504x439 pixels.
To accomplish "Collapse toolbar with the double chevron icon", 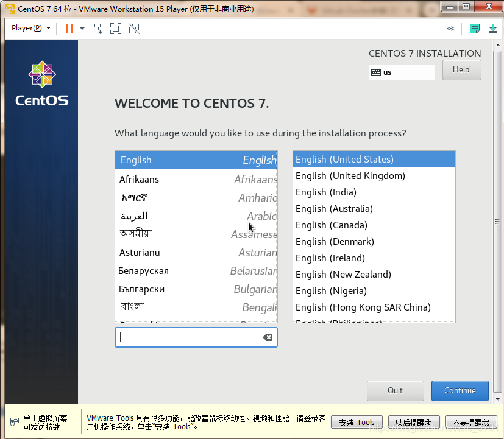I will pos(450,29).
